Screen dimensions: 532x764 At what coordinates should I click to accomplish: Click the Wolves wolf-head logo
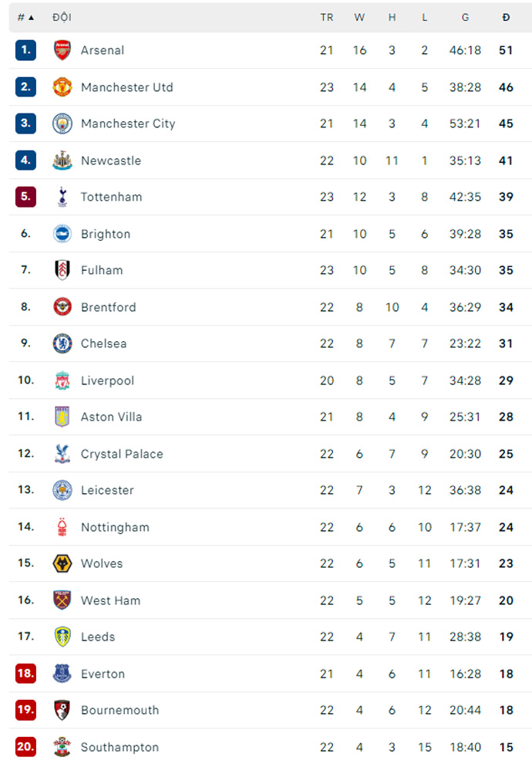point(62,563)
